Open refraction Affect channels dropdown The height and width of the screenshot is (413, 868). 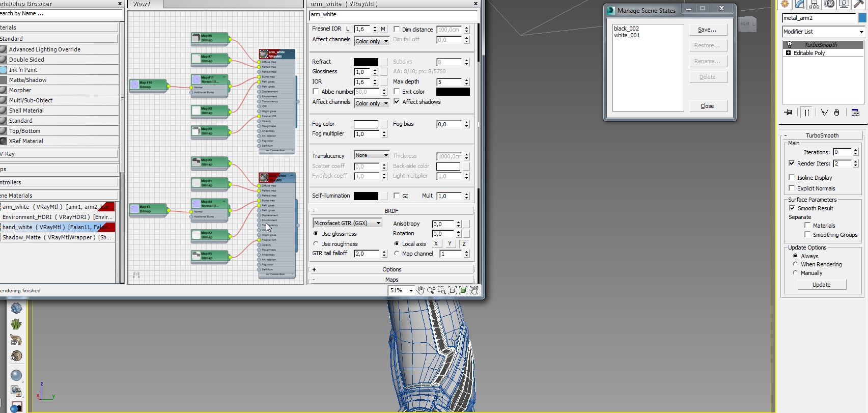pyautogui.click(x=372, y=103)
